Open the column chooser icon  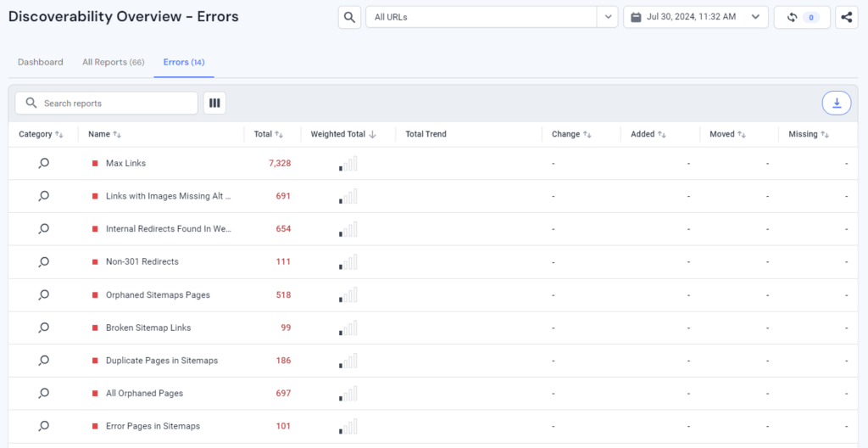click(x=214, y=103)
